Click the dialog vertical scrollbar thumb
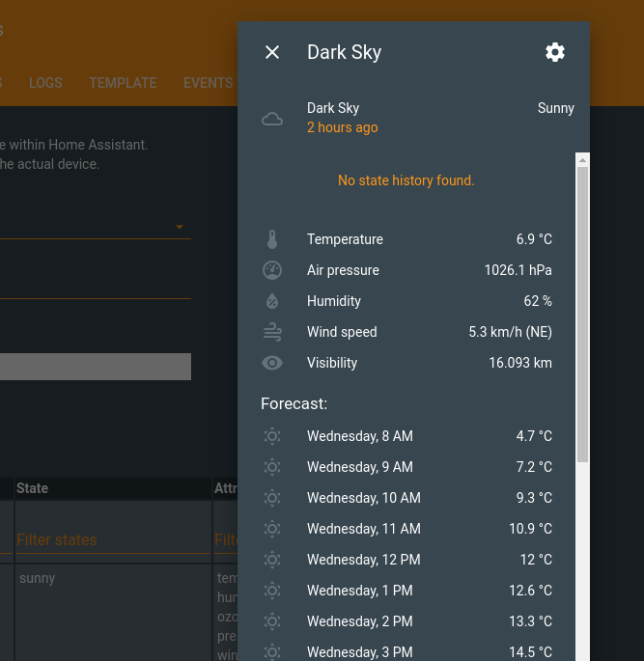The height and width of the screenshot is (661, 644). 582,315
